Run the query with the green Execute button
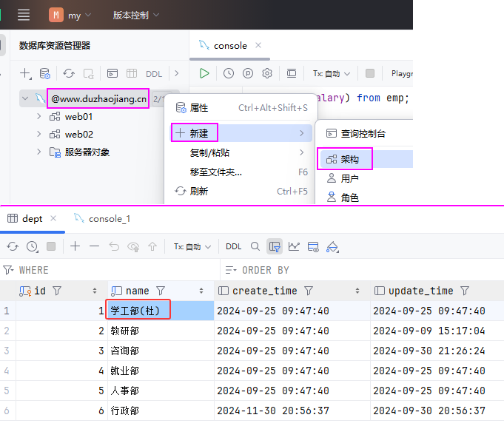The height and width of the screenshot is (429, 504). pos(204,73)
